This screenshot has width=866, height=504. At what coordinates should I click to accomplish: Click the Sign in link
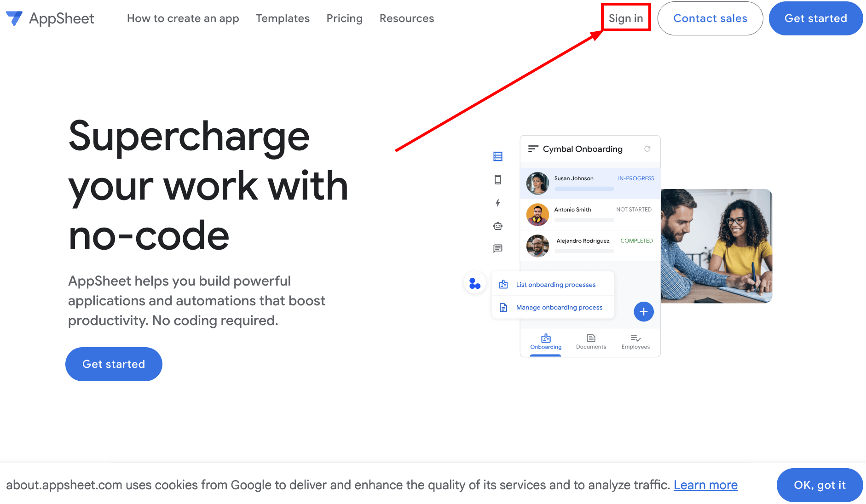pyautogui.click(x=626, y=18)
